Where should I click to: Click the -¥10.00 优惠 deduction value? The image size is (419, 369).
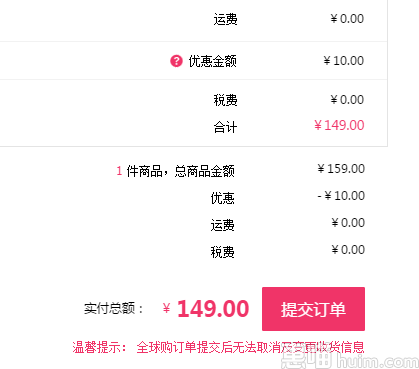341,196
